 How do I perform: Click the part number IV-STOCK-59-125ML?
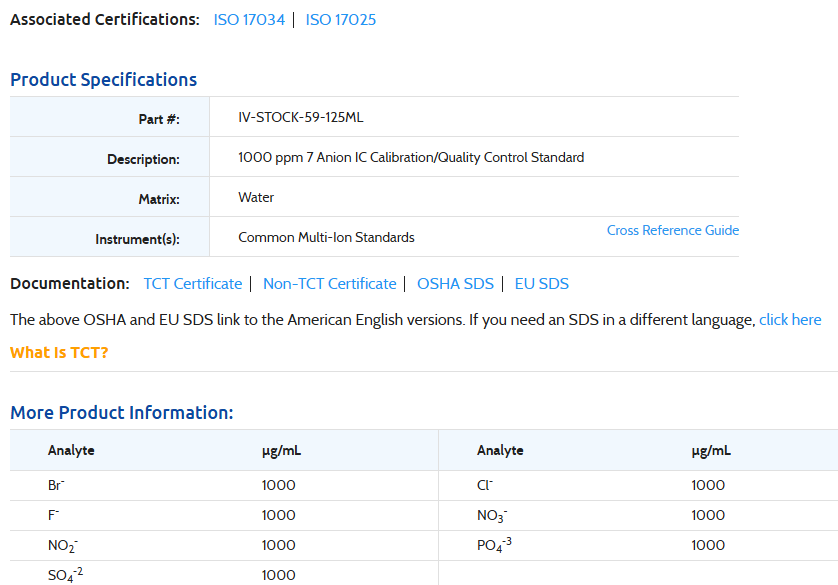click(300, 117)
